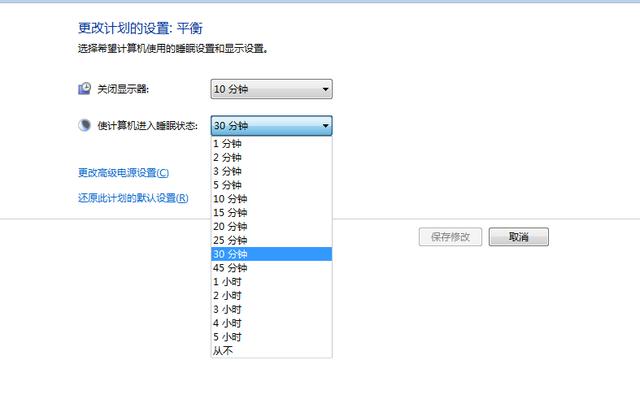The width and height of the screenshot is (640, 399).
Task: Select 从不 to never sleep
Action: [271, 351]
